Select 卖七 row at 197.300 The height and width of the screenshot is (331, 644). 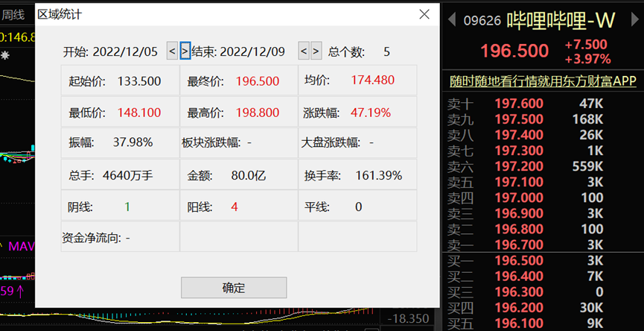tap(543, 151)
